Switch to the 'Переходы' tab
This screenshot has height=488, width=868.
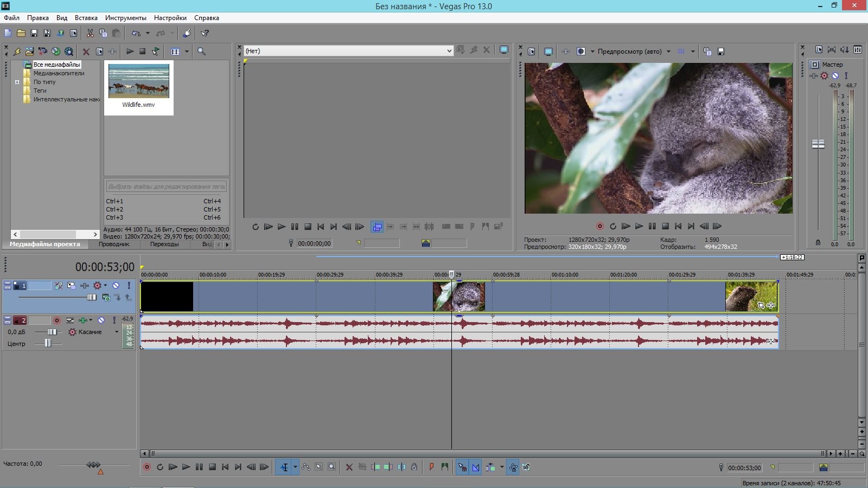(x=164, y=244)
